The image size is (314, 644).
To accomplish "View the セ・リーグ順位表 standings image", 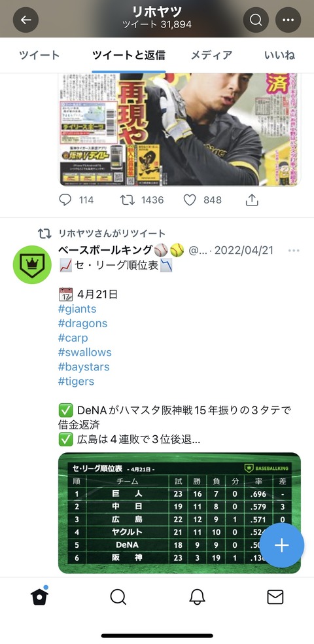I will (179, 513).
